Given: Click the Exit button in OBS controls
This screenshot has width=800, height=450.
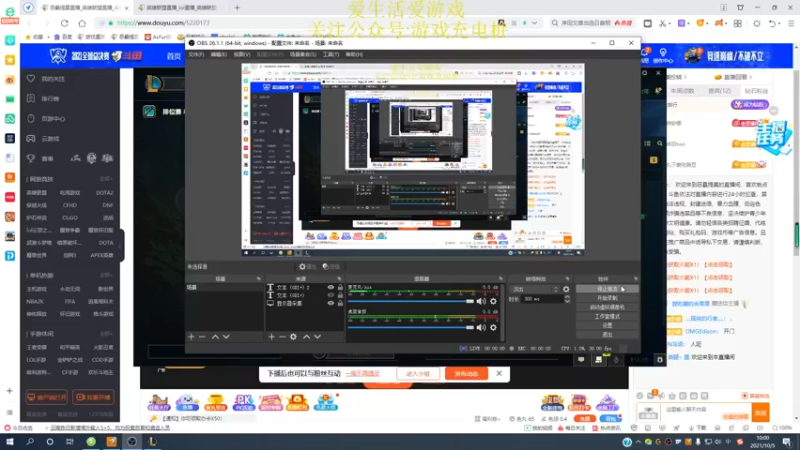Looking at the screenshot, I should tap(607, 335).
